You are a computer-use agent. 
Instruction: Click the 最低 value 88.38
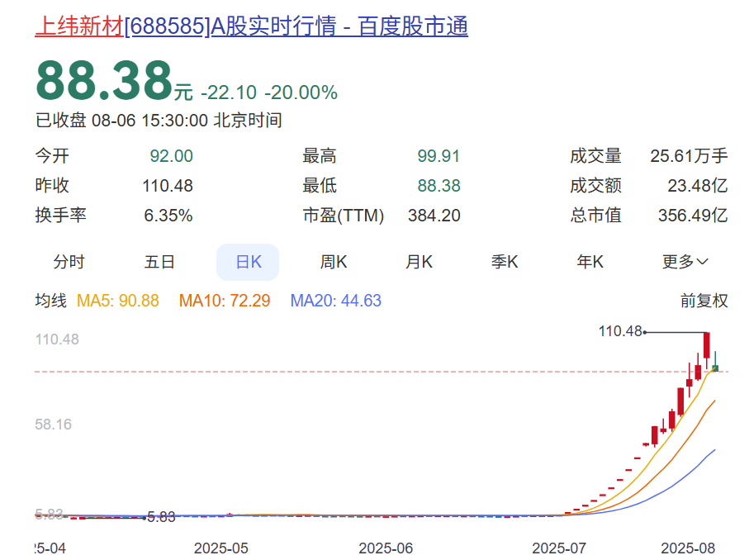pos(438,186)
